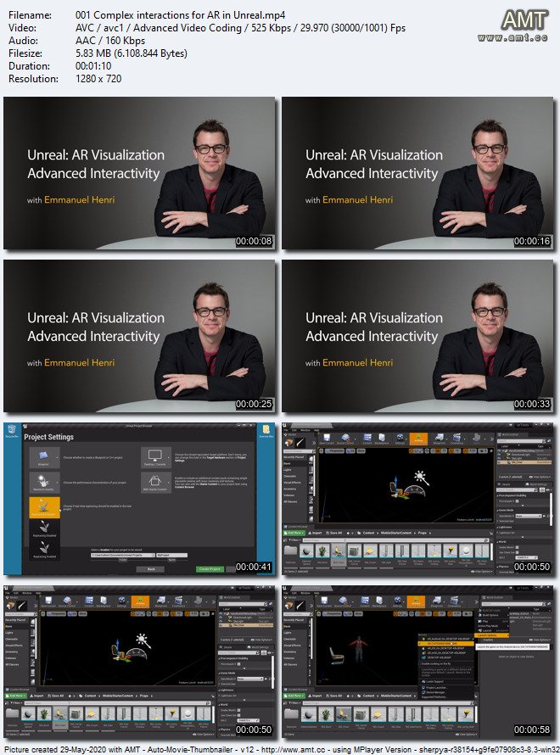Choose the highlighted Raytracing Disabled option
Viewport: 560px width, 755px height.
click(43, 508)
